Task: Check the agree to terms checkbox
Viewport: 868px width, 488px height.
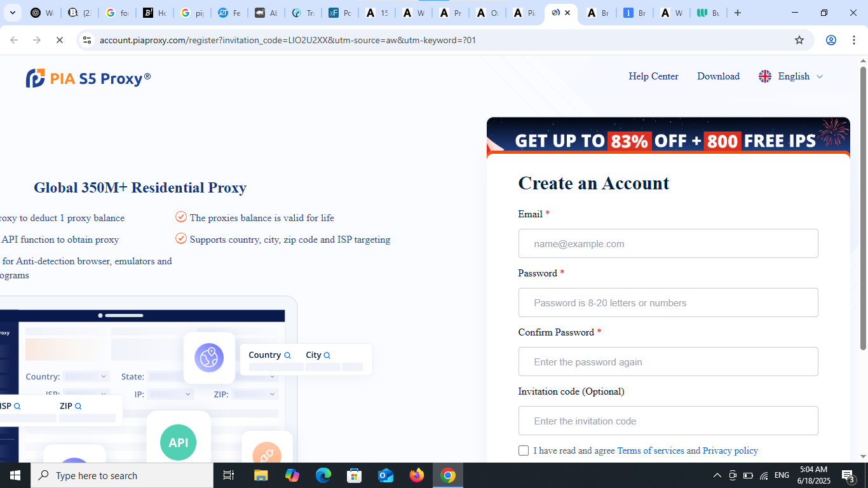Action: (x=524, y=451)
